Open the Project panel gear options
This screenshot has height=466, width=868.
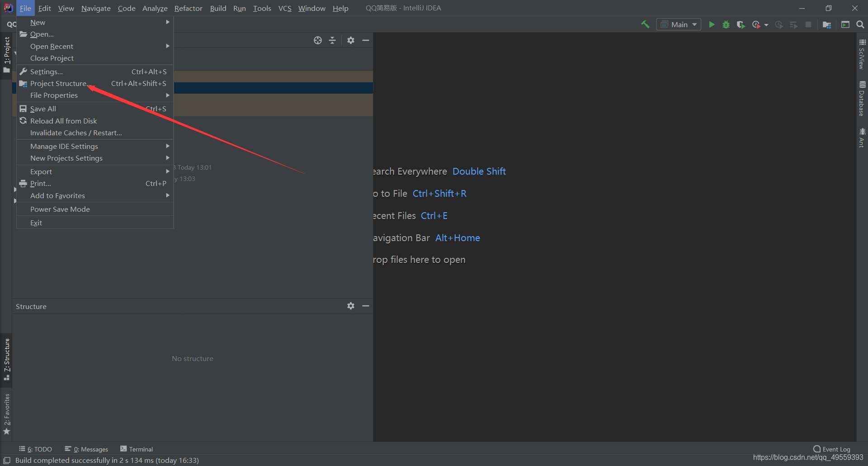(351, 40)
